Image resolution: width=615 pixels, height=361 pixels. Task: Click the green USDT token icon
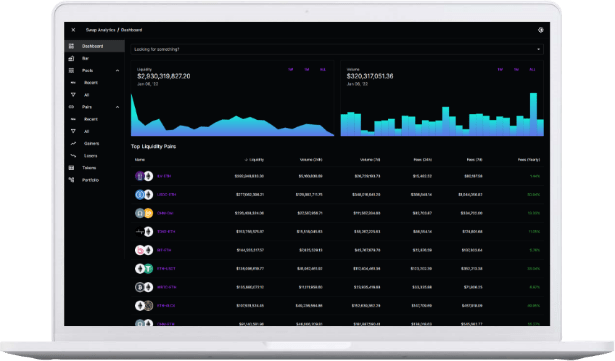coord(148,269)
